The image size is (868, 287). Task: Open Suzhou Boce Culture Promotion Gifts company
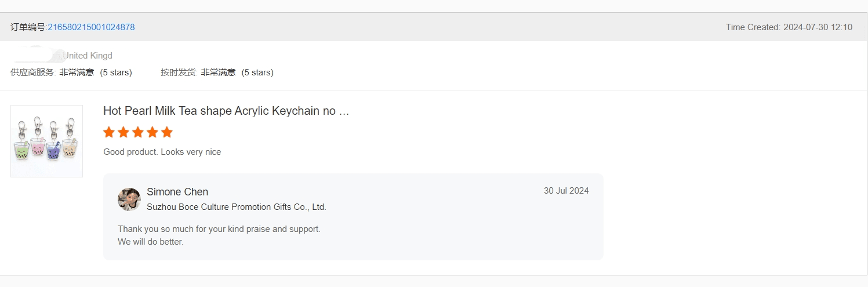tap(237, 207)
